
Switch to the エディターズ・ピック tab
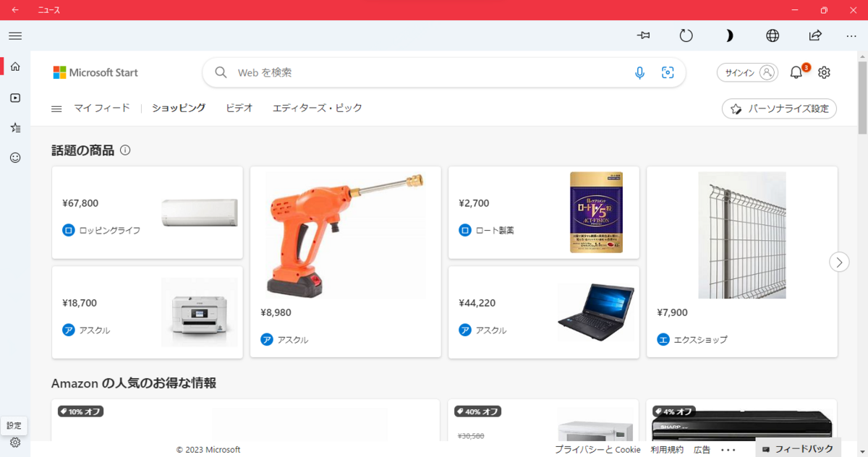click(318, 108)
